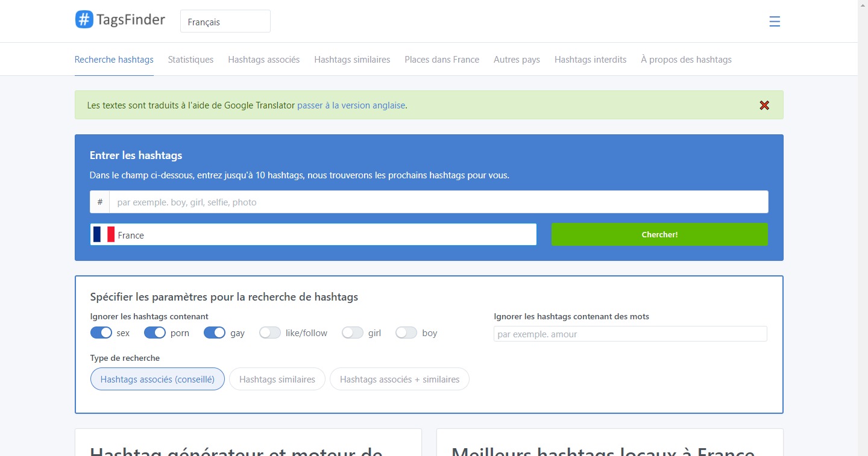Disable the gay filter toggle
The image size is (868, 456).
tap(215, 333)
